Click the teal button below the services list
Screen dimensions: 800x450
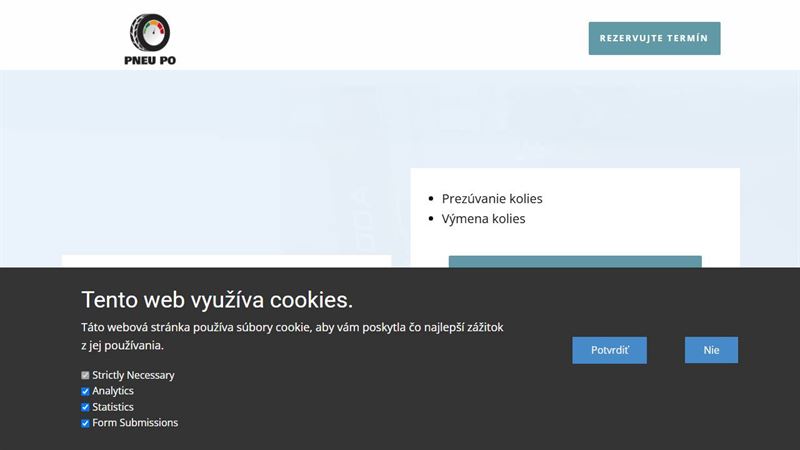(575, 261)
